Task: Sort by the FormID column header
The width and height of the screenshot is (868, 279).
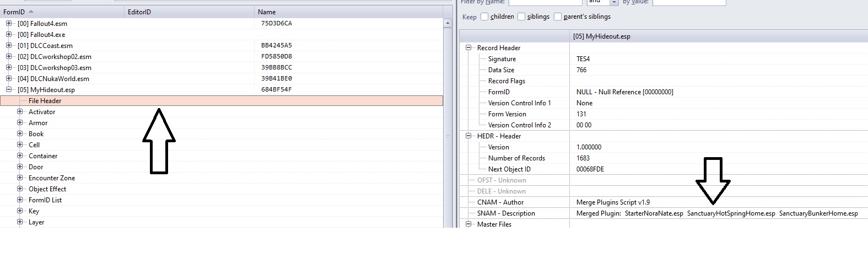Action: [14, 12]
